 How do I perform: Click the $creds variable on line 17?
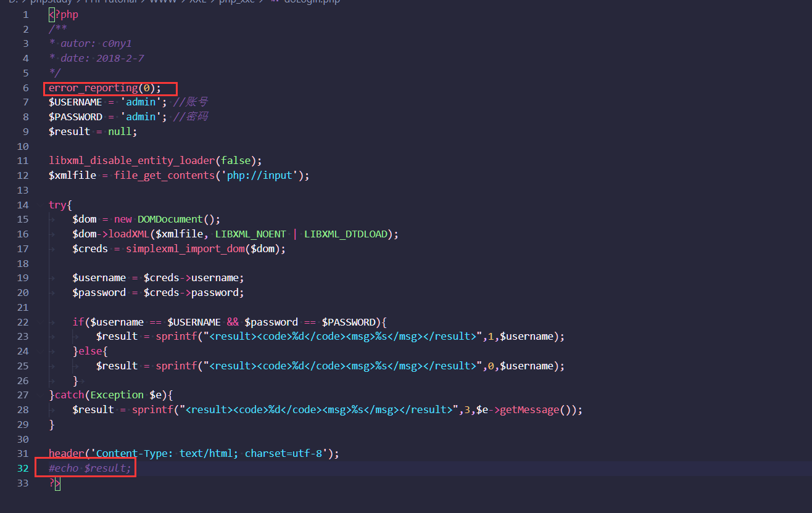click(x=91, y=249)
